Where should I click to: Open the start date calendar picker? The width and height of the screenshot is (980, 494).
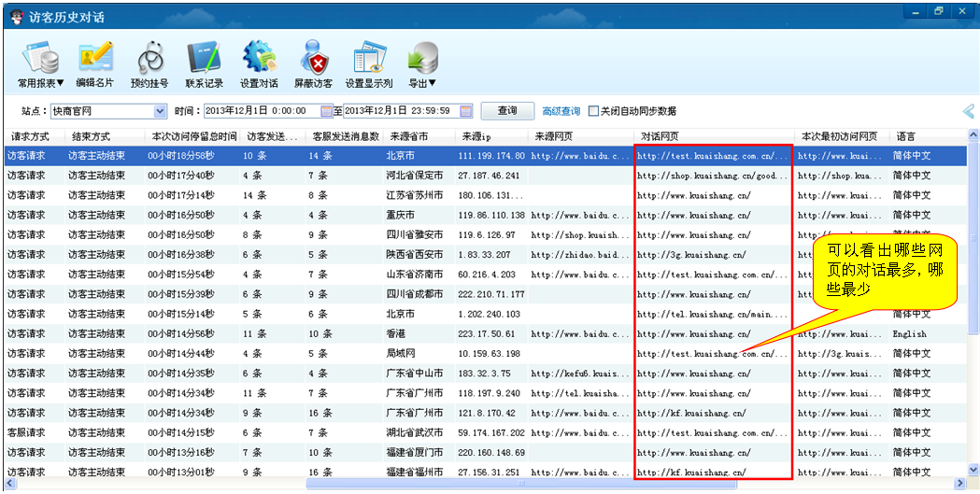pyautogui.click(x=326, y=111)
